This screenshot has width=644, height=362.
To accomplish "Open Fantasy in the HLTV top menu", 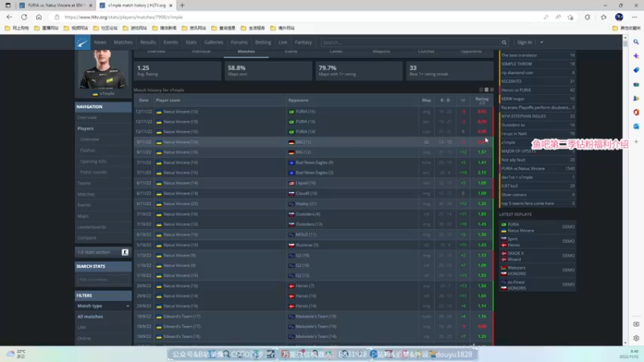I will pos(303,43).
